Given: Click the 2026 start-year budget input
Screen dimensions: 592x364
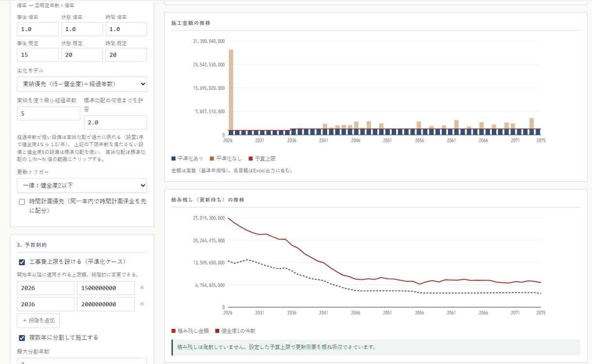Looking at the screenshot, I should (46, 288).
